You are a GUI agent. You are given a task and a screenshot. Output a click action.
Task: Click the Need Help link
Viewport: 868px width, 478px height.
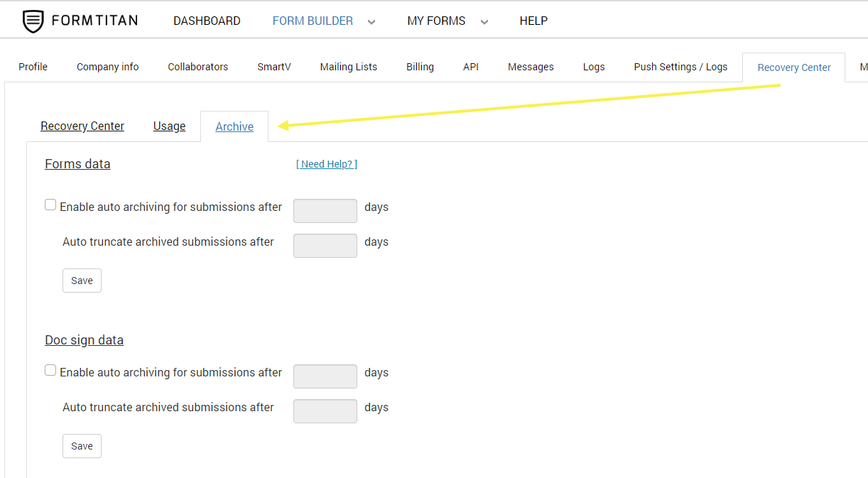pos(326,164)
